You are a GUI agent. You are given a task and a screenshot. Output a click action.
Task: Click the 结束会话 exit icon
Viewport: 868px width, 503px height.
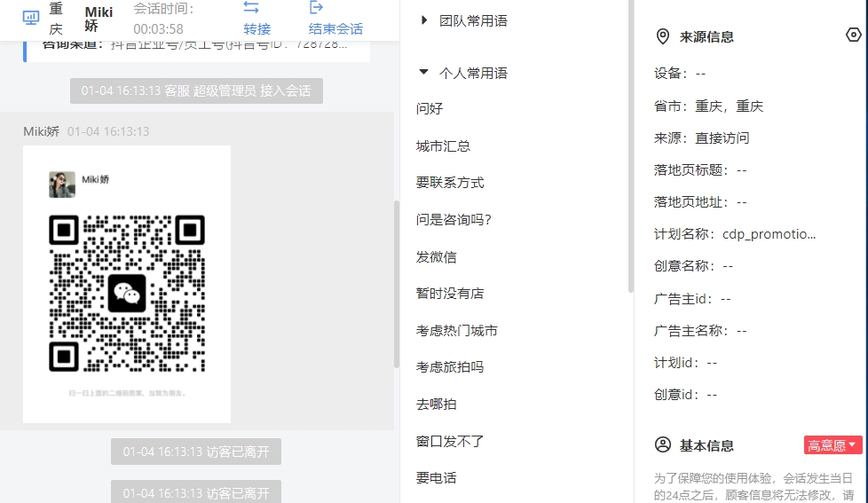[x=316, y=7]
